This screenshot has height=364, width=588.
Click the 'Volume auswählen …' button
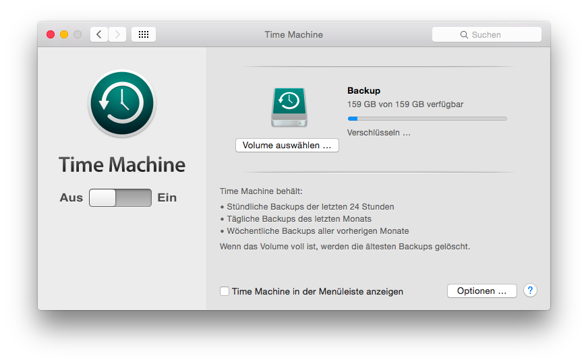[x=287, y=145]
